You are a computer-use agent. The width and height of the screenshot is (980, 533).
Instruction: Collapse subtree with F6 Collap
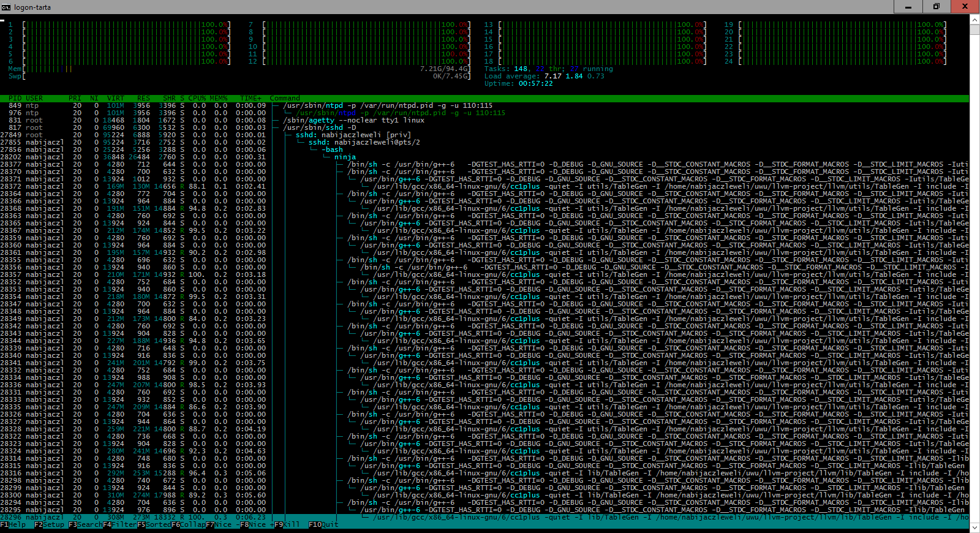[x=189, y=524]
